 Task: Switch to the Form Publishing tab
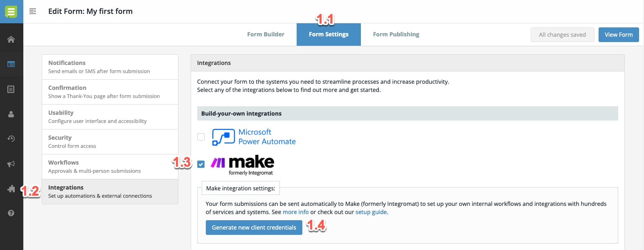pos(396,34)
